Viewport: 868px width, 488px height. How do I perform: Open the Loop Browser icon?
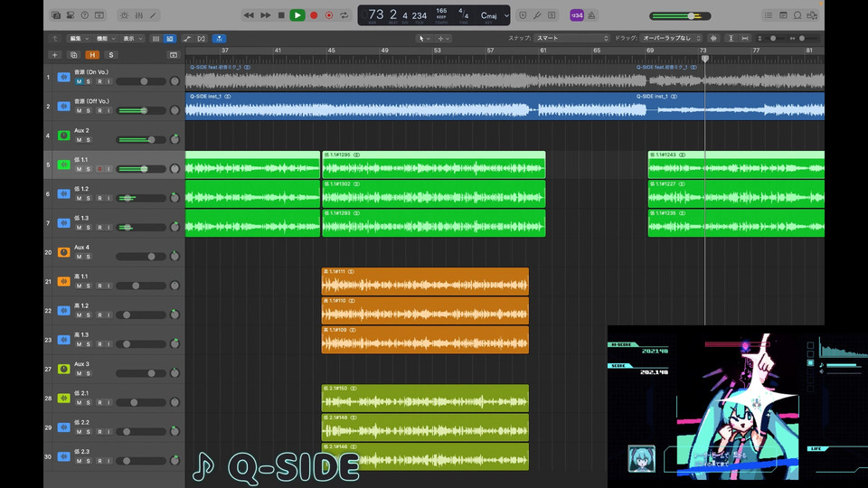797,15
